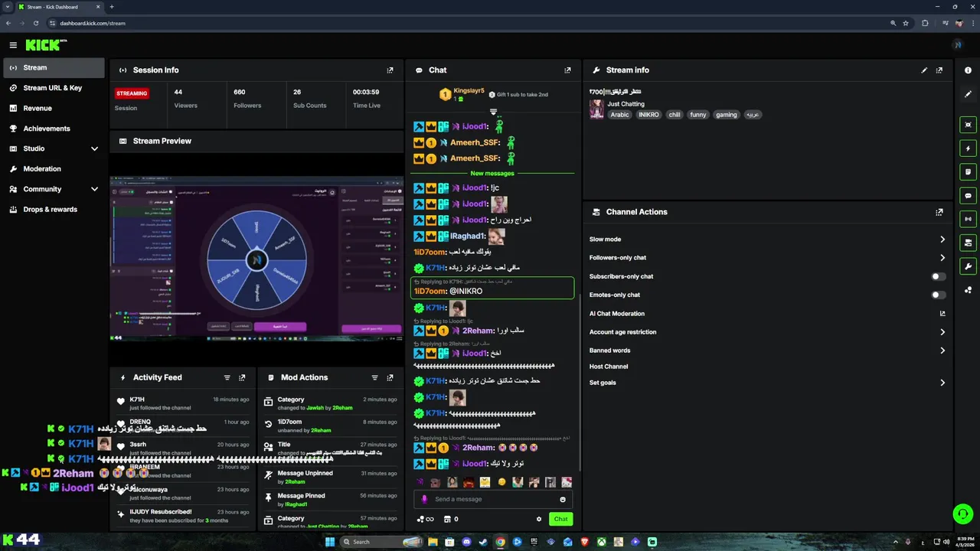
Task: Open the Achievements page
Action: (x=54, y=129)
